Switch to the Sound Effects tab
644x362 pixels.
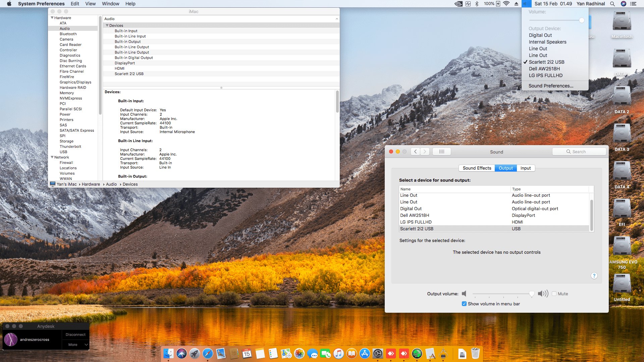coord(477,168)
